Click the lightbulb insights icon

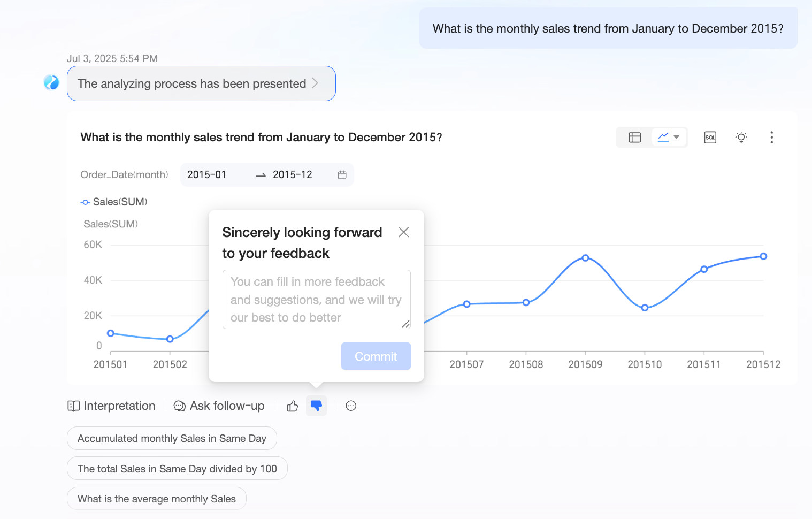pos(741,138)
